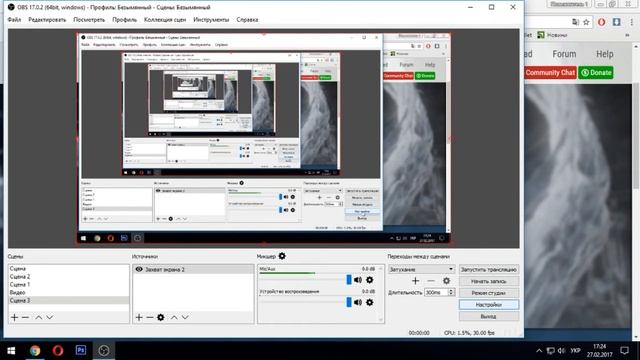This screenshot has width=640, height=360.
Task: Click the mixer panel scrollbar
Action: point(381,294)
